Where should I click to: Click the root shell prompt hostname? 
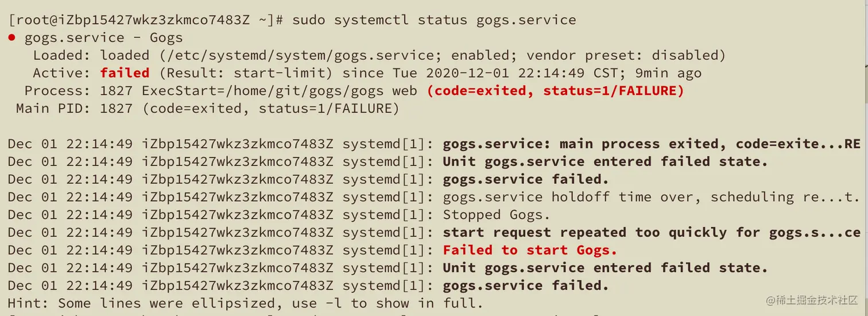146,20
